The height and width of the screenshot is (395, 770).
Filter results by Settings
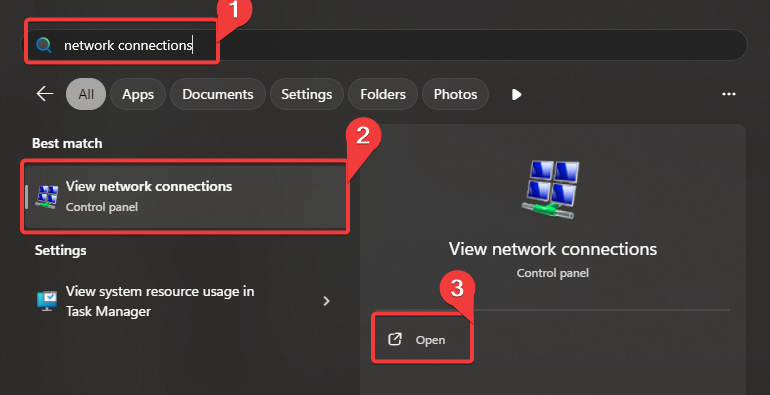point(306,94)
